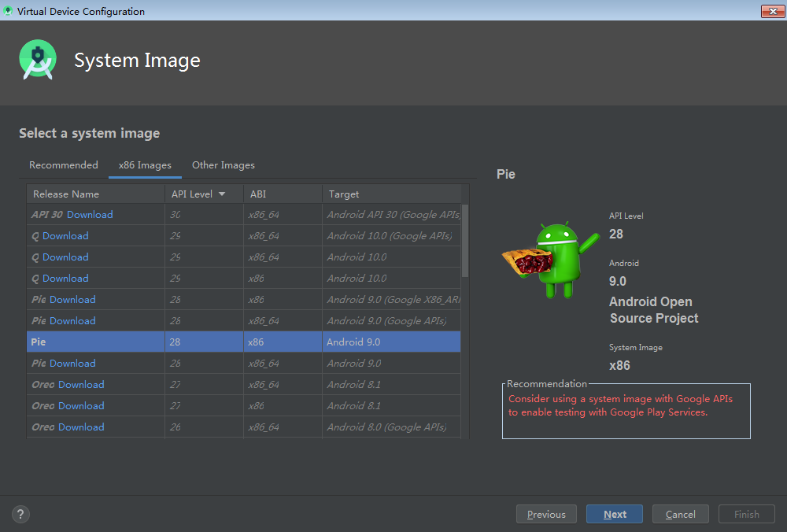This screenshot has height=532, width=787.
Task: Download Q x86_64 Android 10.0 image
Action: (65, 257)
